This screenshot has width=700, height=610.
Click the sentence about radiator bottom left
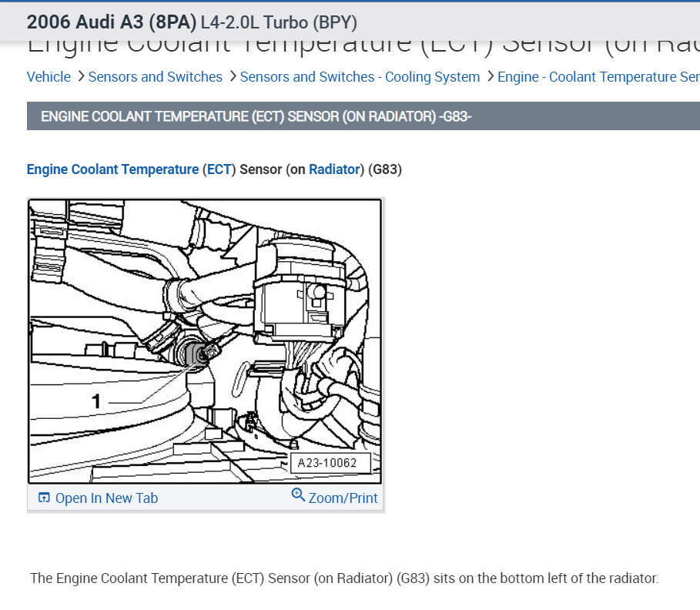(x=344, y=578)
